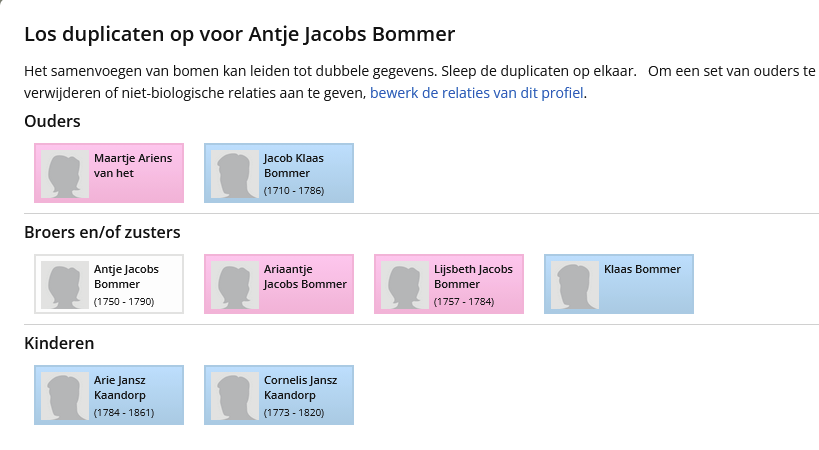Click Lijsbeth Jacobs Bommer's avatar silhouette
Screen dimensions: 819x450
405,285
